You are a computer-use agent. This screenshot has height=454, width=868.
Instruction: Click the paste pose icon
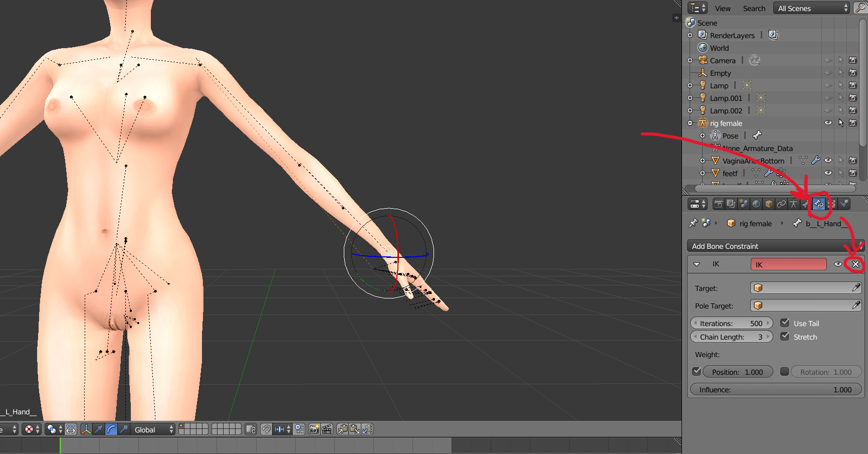click(x=355, y=429)
